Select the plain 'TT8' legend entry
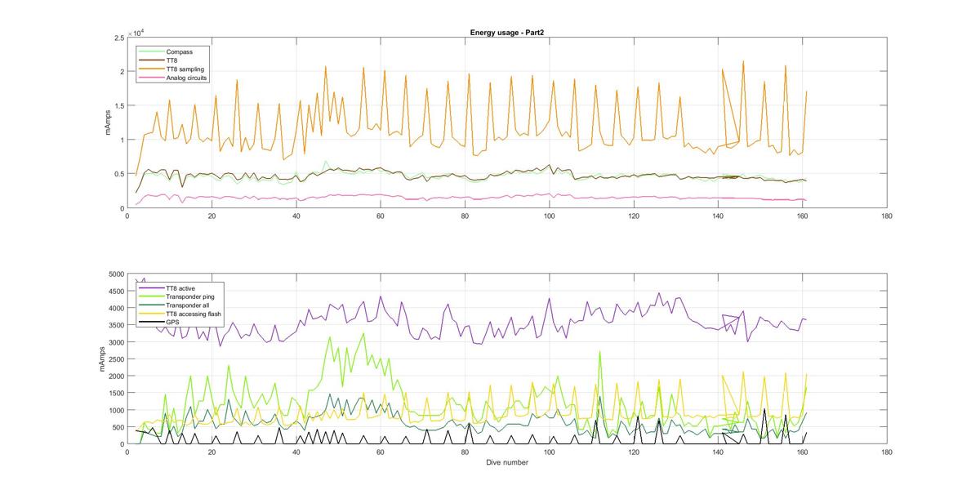This screenshot has height=499, width=980. click(x=172, y=60)
